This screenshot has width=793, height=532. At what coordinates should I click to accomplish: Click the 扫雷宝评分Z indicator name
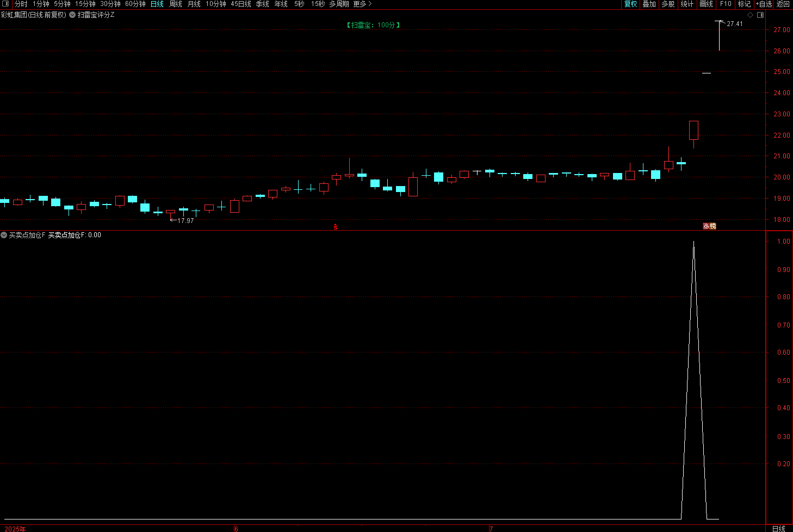(x=96, y=15)
